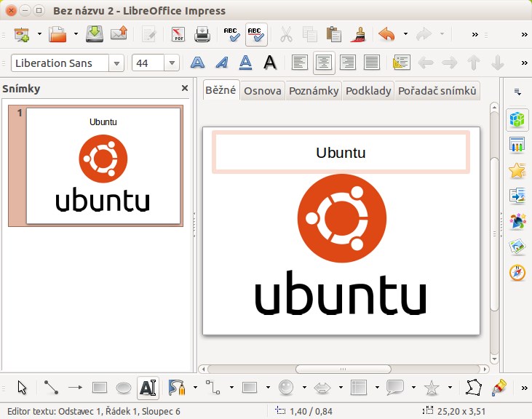This screenshot has height=419, width=532.
Task: Align text to the left
Action: point(300,63)
